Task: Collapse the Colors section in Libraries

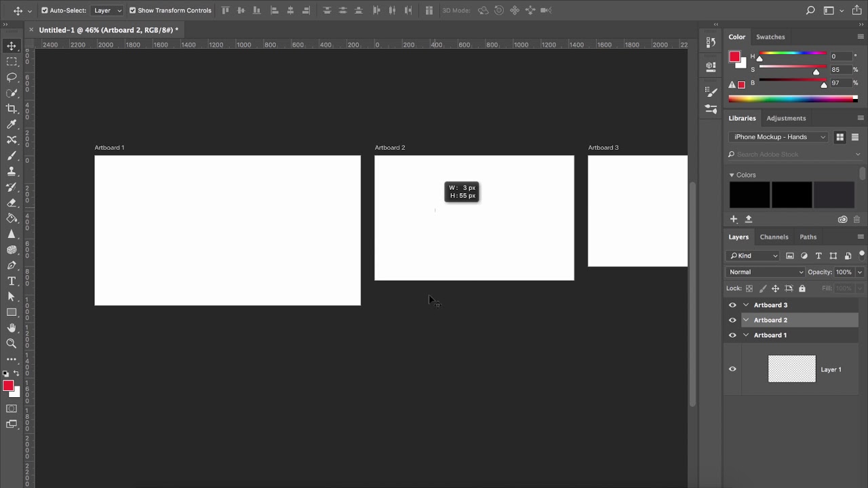Action: coord(732,175)
